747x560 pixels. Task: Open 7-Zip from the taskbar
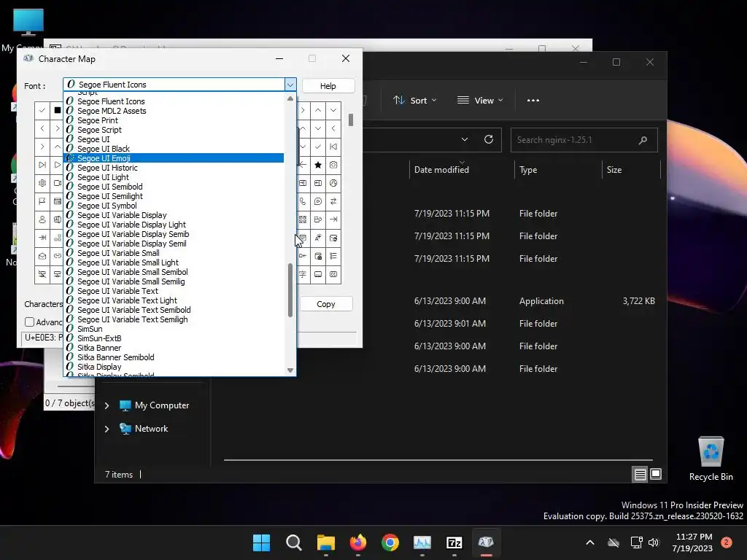point(454,542)
